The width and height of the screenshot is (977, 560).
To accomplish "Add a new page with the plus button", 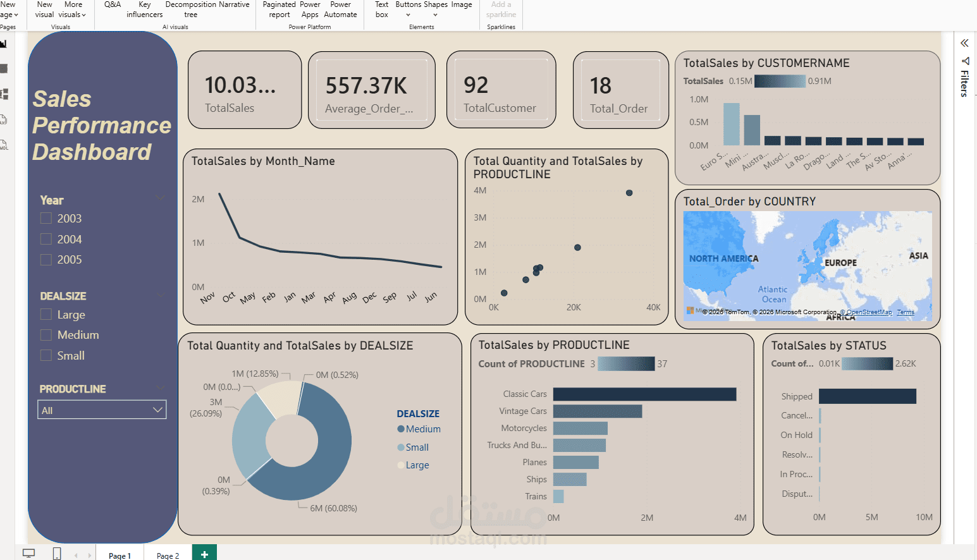I will [204, 554].
